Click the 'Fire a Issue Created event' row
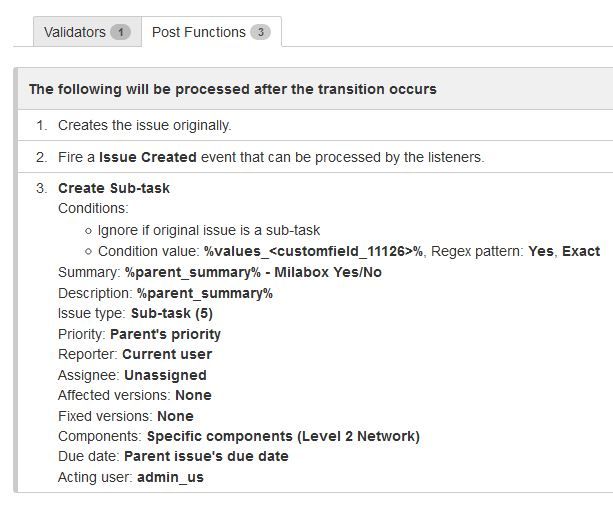 [x=270, y=157]
